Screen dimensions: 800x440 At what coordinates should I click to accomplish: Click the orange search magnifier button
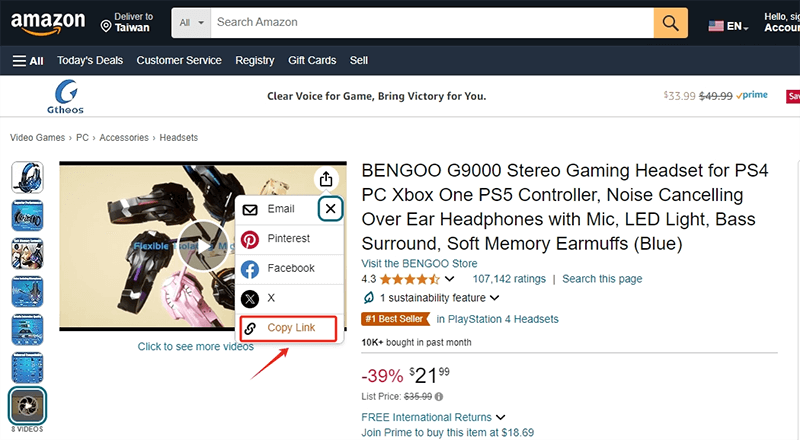click(671, 22)
